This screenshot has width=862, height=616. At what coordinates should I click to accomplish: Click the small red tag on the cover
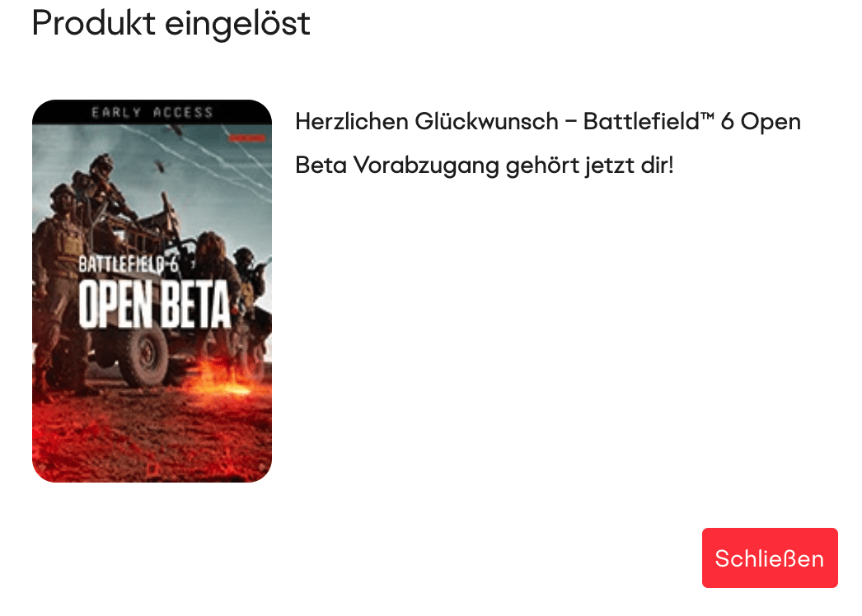[247, 138]
